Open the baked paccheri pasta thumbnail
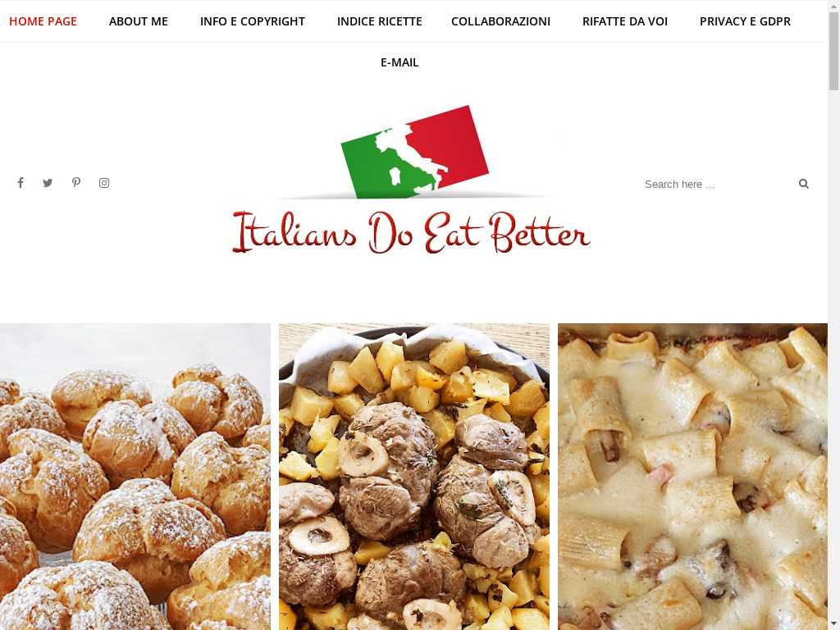The image size is (840, 630). point(692,477)
